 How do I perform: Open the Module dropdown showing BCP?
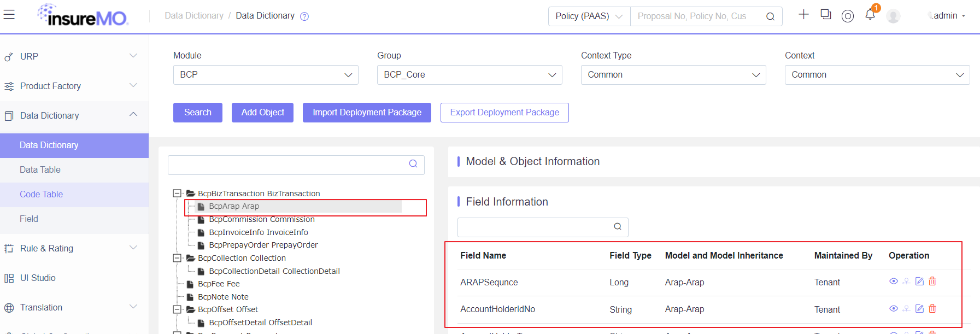[266, 75]
